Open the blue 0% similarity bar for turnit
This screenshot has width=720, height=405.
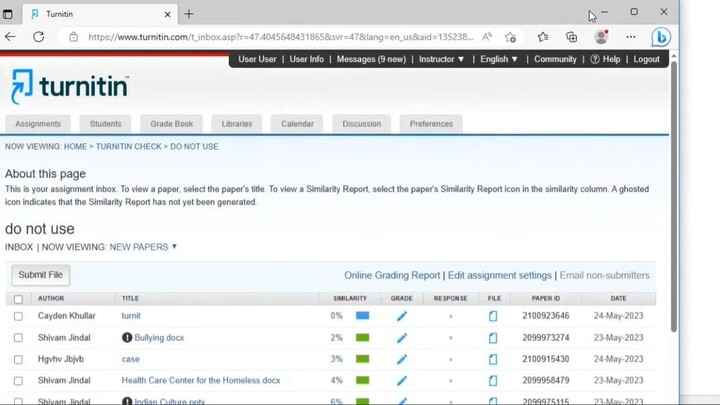click(362, 316)
